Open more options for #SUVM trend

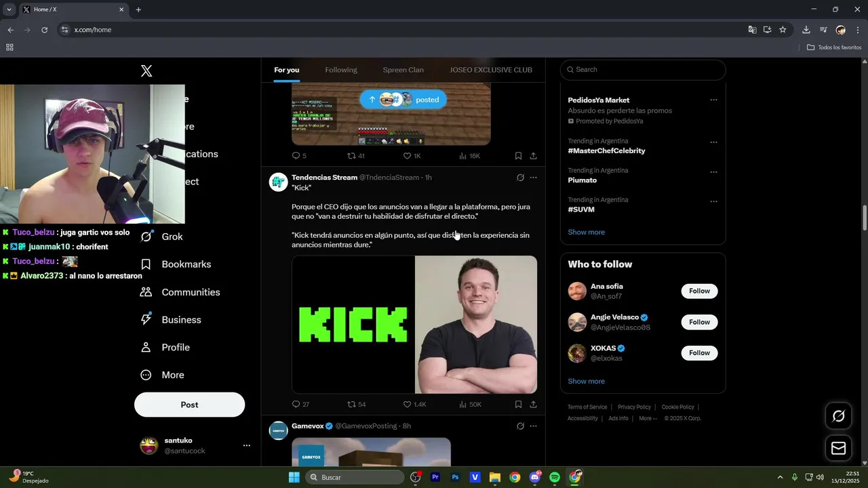pos(713,201)
